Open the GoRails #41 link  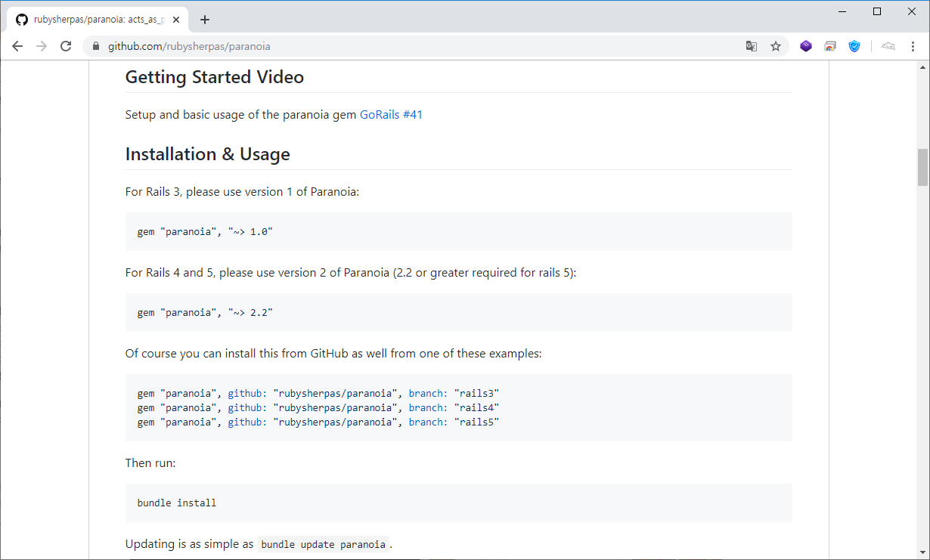tap(391, 115)
